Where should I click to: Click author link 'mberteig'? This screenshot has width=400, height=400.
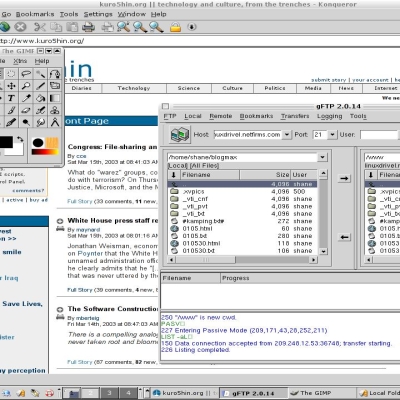click(x=88, y=318)
